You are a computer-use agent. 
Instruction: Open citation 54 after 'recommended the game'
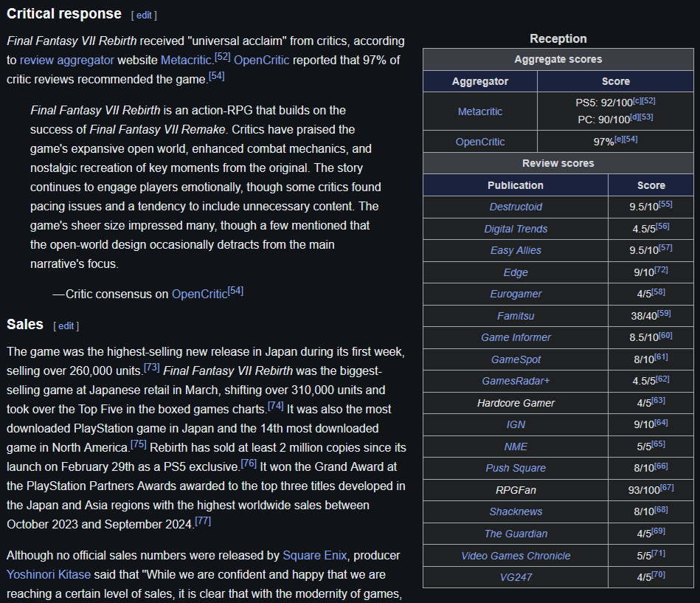click(217, 76)
